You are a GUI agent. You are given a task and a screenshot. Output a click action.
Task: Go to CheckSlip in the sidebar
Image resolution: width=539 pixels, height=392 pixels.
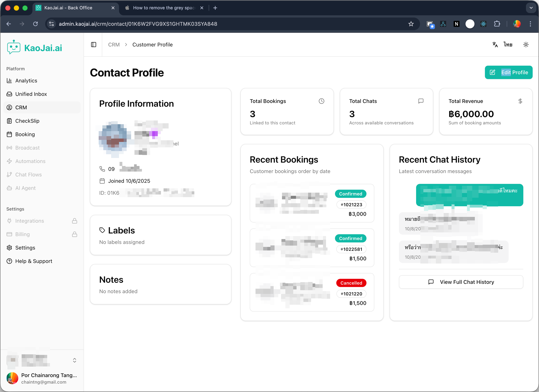(27, 121)
